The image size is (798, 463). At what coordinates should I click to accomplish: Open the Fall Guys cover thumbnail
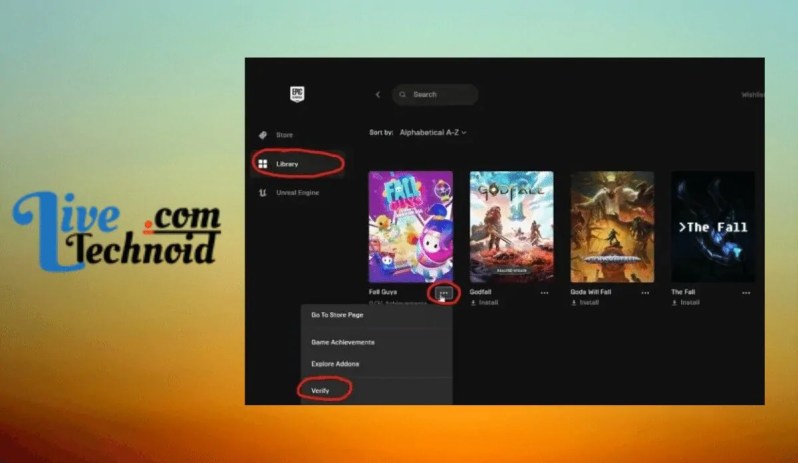pyautogui.click(x=411, y=227)
